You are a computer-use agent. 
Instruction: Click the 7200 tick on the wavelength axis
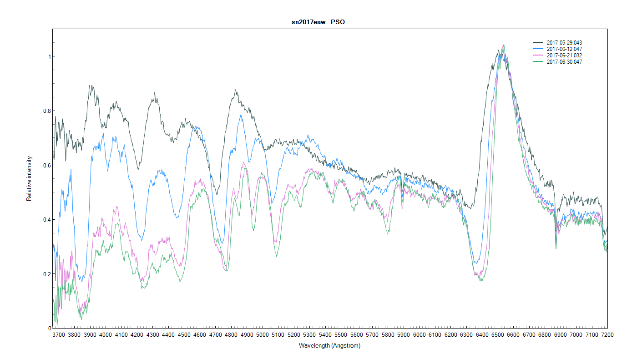click(x=607, y=335)
